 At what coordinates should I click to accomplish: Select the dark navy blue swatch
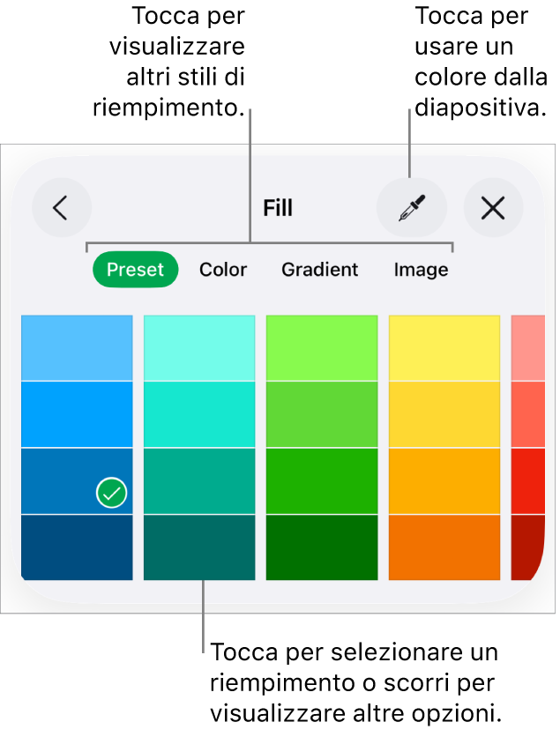(77, 547)
